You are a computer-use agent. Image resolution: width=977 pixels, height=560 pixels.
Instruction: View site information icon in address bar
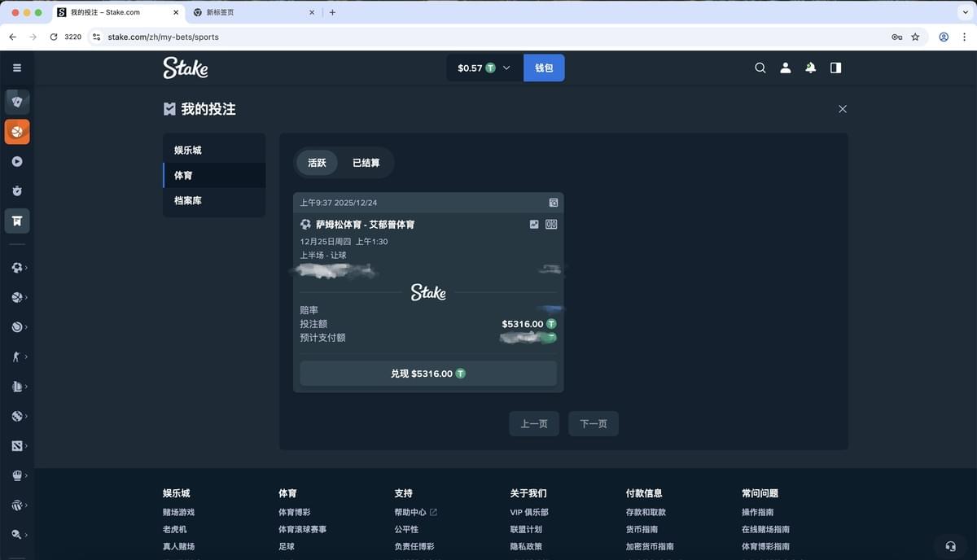click(x=96, y=37)
